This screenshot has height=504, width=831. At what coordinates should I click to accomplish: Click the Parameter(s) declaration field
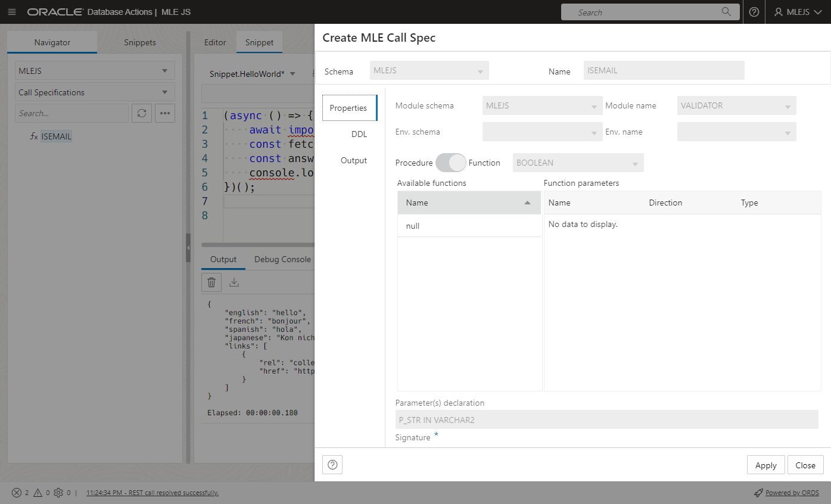pos(607,419)
